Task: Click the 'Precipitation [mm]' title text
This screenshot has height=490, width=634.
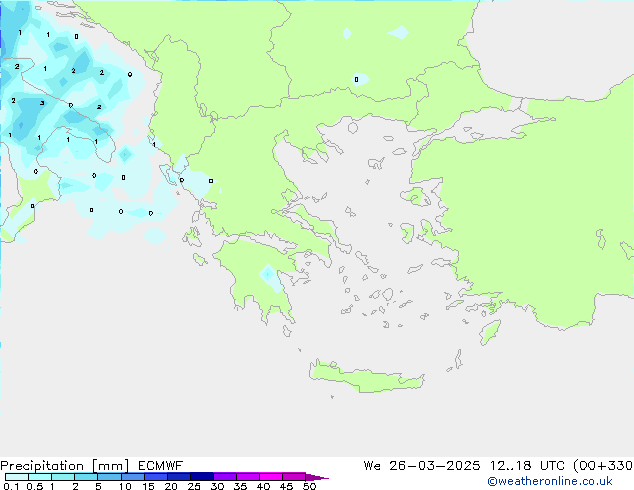Action: tap(64, 466)
